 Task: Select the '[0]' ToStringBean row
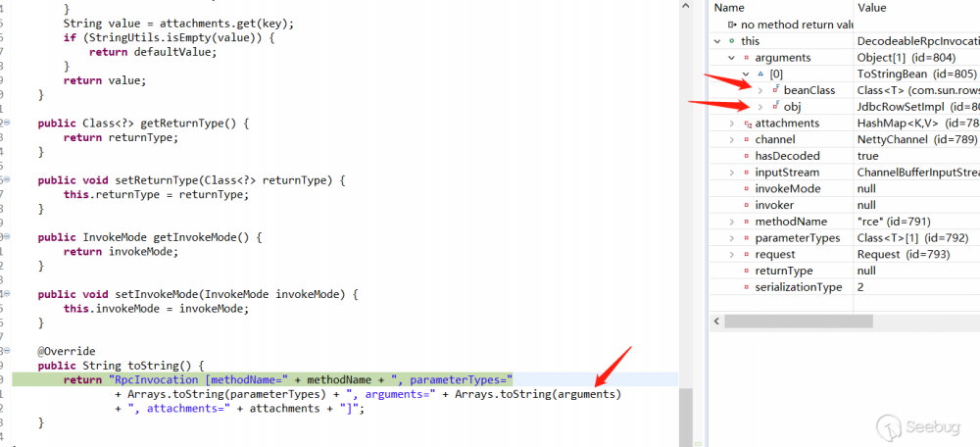pyautogui.click(x=845, y=74)
